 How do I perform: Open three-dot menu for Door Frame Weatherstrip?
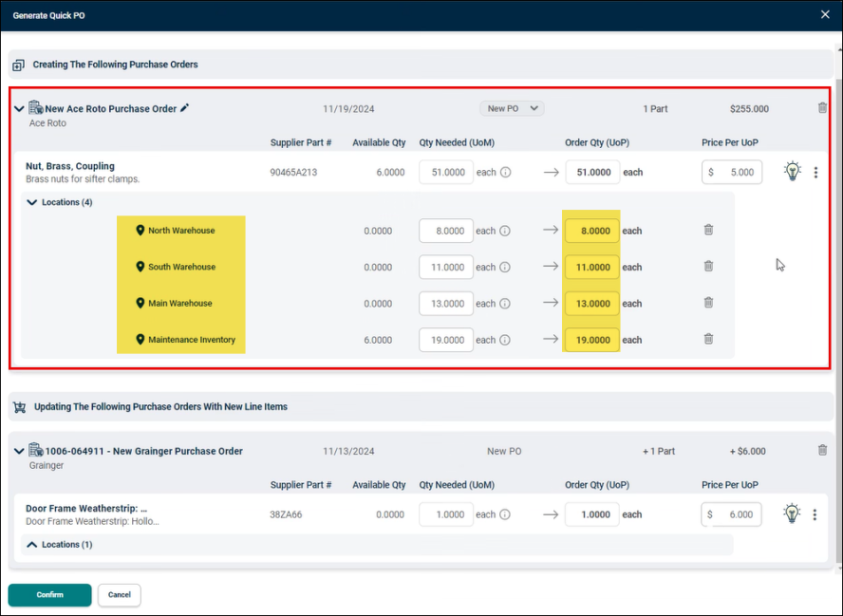(x=815, y=514)
